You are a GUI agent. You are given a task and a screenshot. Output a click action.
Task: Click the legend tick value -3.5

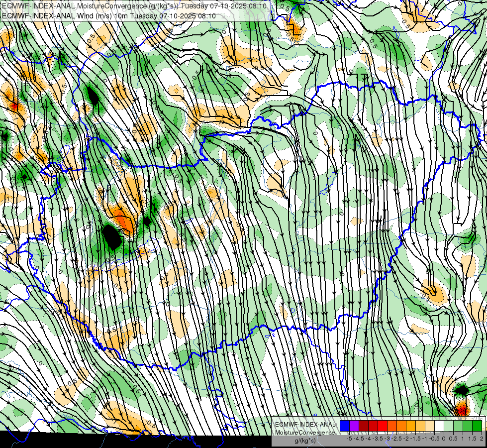(378, 439)
